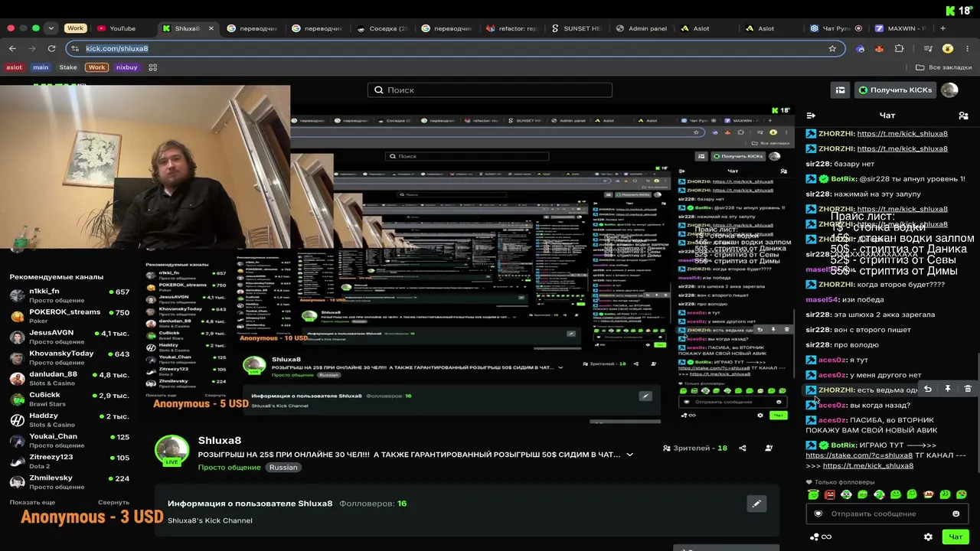Delete the hovered ZHORZHI chat message
This screenshot has width=980, height=551.
coord(968,389)
